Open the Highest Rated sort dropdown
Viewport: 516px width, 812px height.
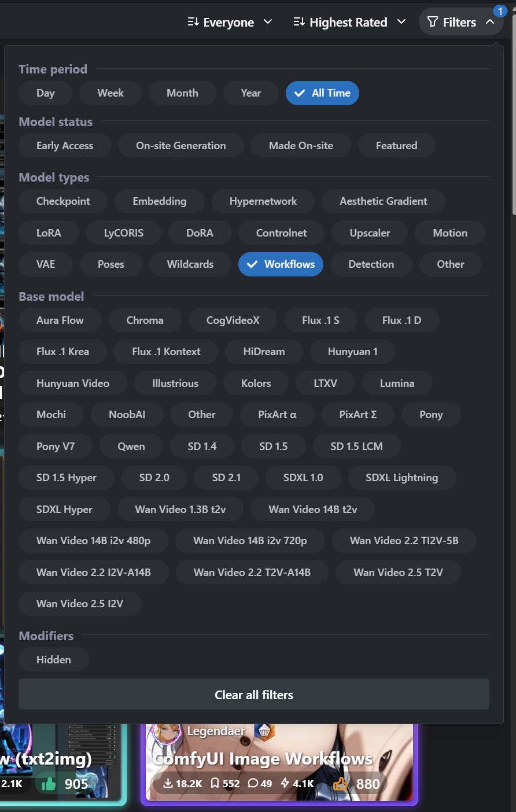(x=349, y=23)
